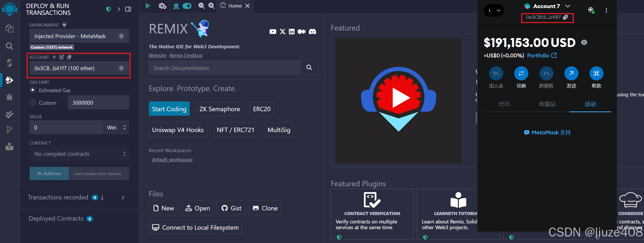Zoom in the editor font

211,6
